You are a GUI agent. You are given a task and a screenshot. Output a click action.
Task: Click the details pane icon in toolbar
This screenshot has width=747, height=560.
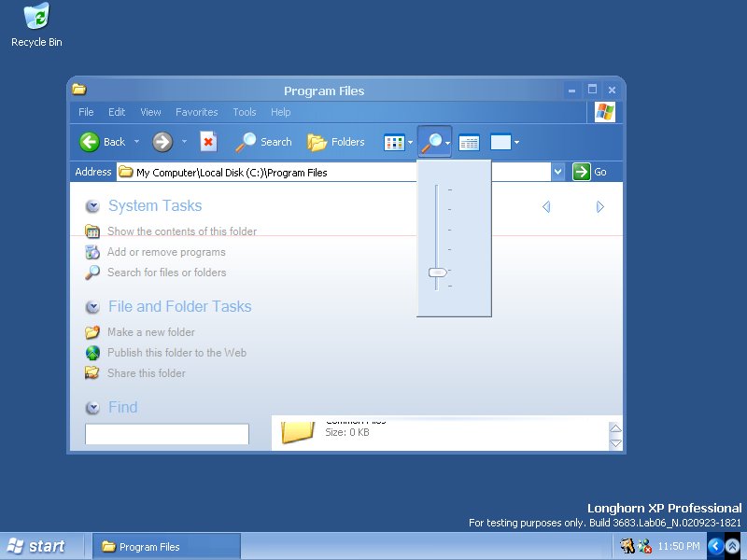point(469,143)
